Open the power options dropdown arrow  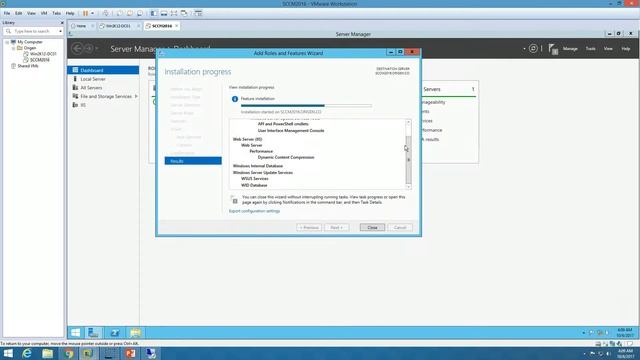pos(92,13)
